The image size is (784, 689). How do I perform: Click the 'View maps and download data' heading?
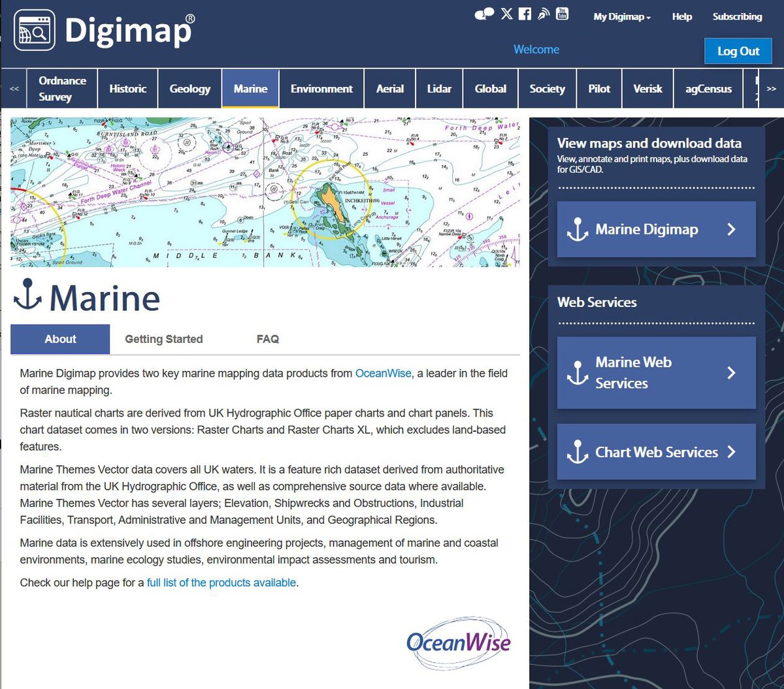[649, 144]
